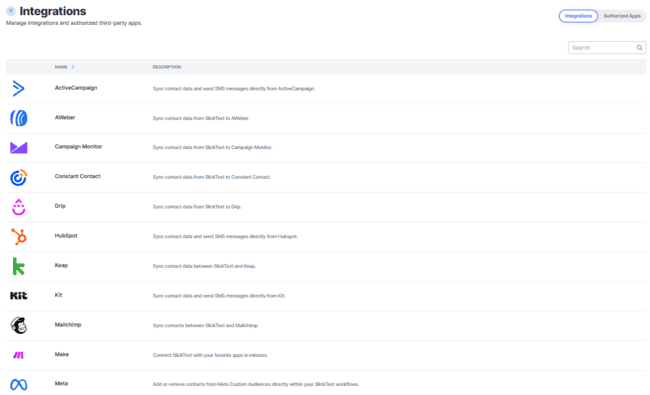Click the Meta Custom Audiences description
650x395 pixels.
click(x=256, y=385)
